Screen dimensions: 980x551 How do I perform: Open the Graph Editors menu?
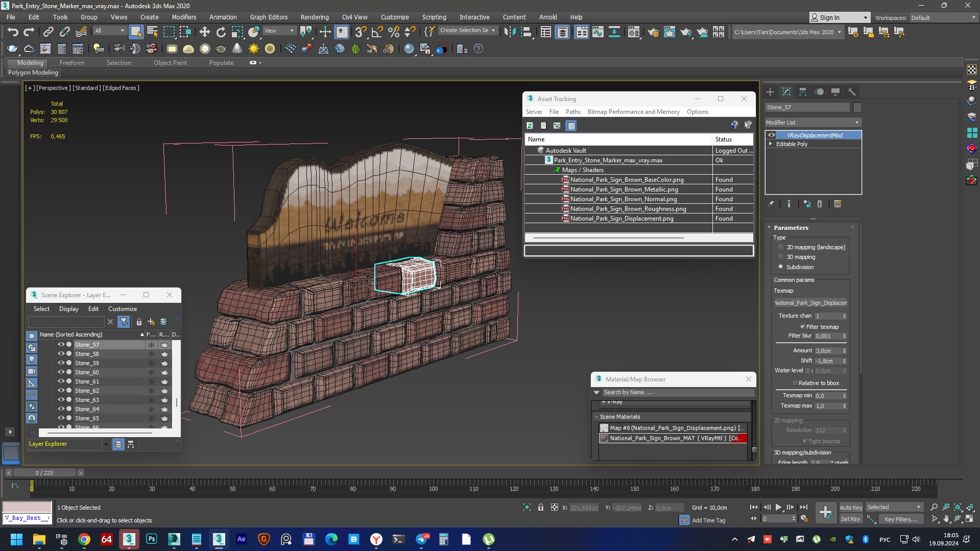click(x=269, y=17)
